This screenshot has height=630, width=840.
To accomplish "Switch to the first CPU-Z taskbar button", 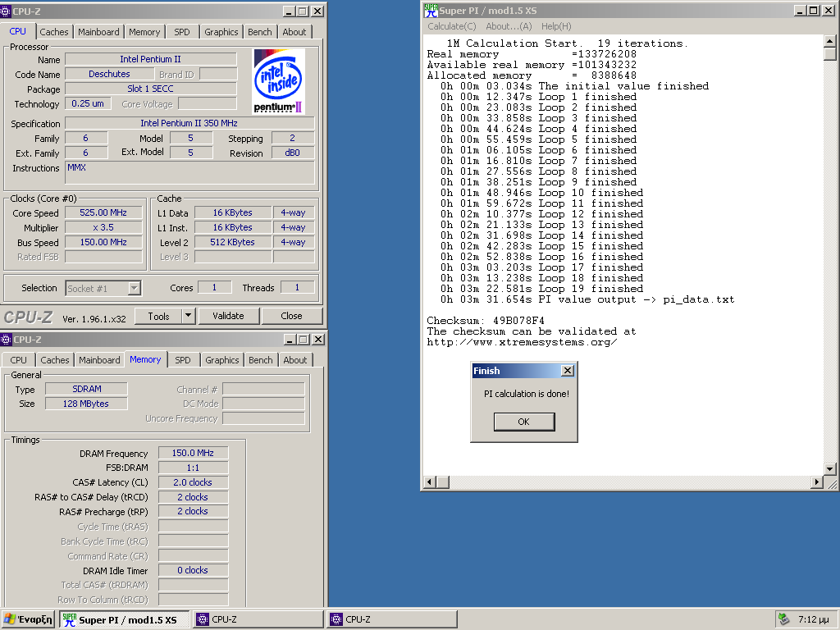I will click(x=258, y=620).
